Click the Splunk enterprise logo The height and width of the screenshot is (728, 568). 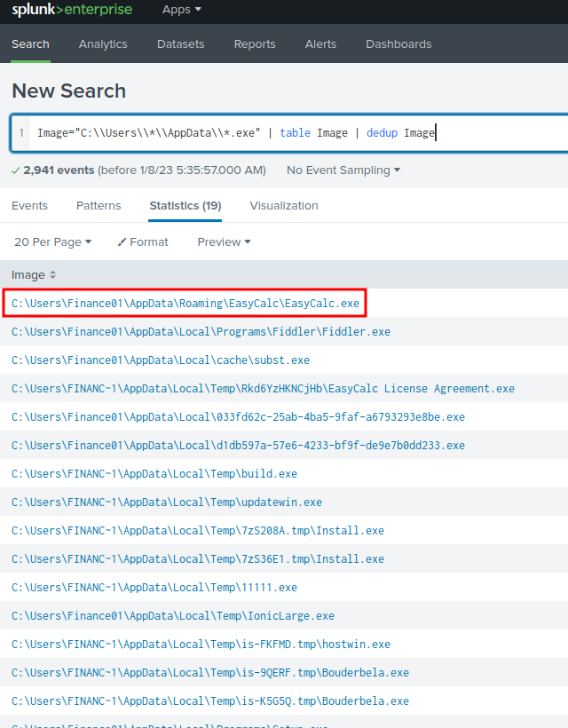[x=72, y=10]
